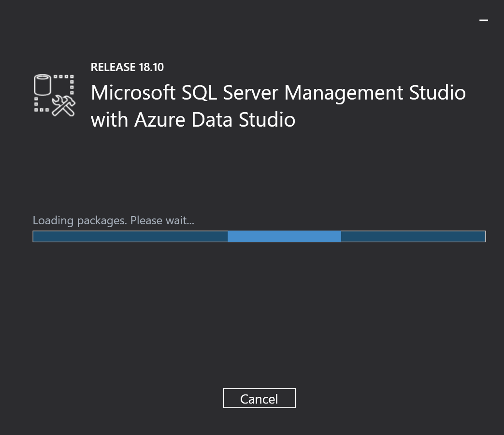The height and width of the screenshot is (435, 504).
Task: Click the highlighted segment of the progress bar
Action: click(x=284, y=236)
